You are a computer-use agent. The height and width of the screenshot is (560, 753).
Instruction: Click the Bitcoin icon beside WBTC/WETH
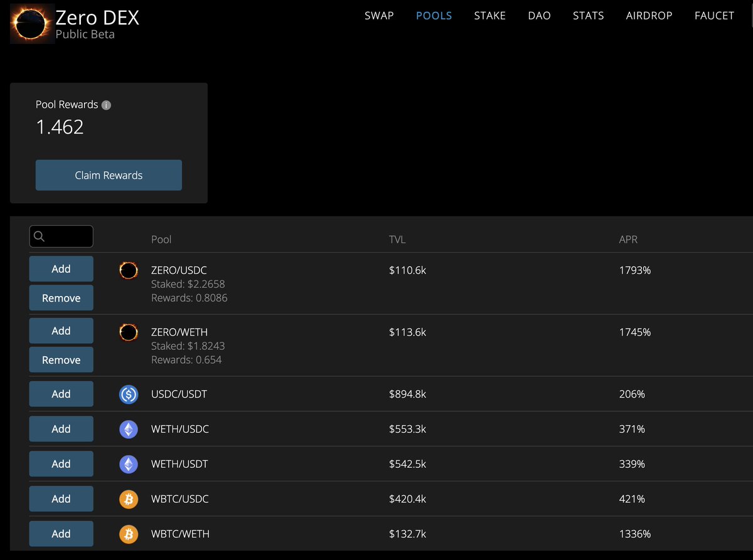pyautogui.click(x=129, y=534)
